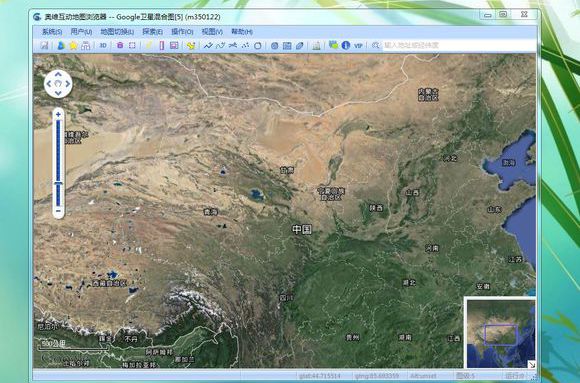Viewport: 580px width, 383px height.
Task: Click the user account icon in toolbar
Action: (x=61, y=46)
